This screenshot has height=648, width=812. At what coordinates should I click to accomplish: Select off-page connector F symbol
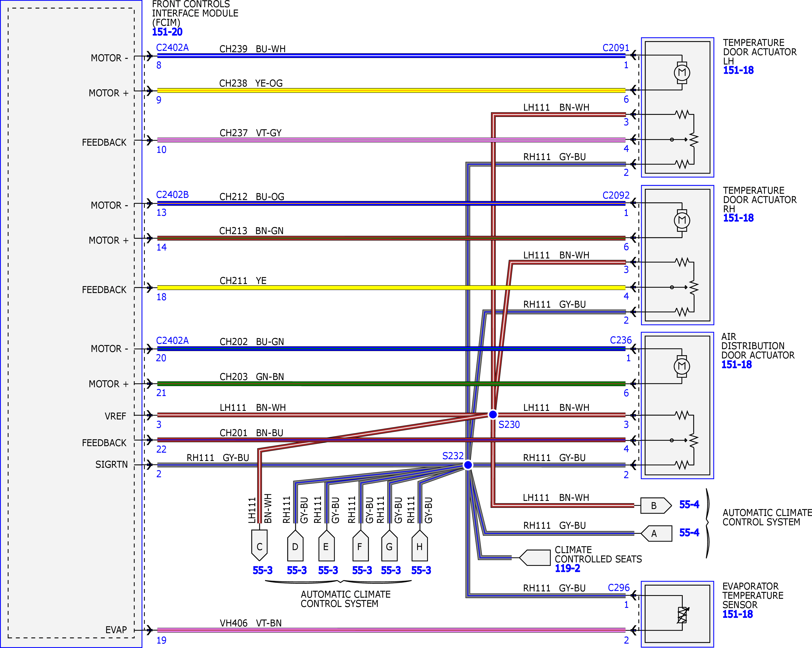360,545
